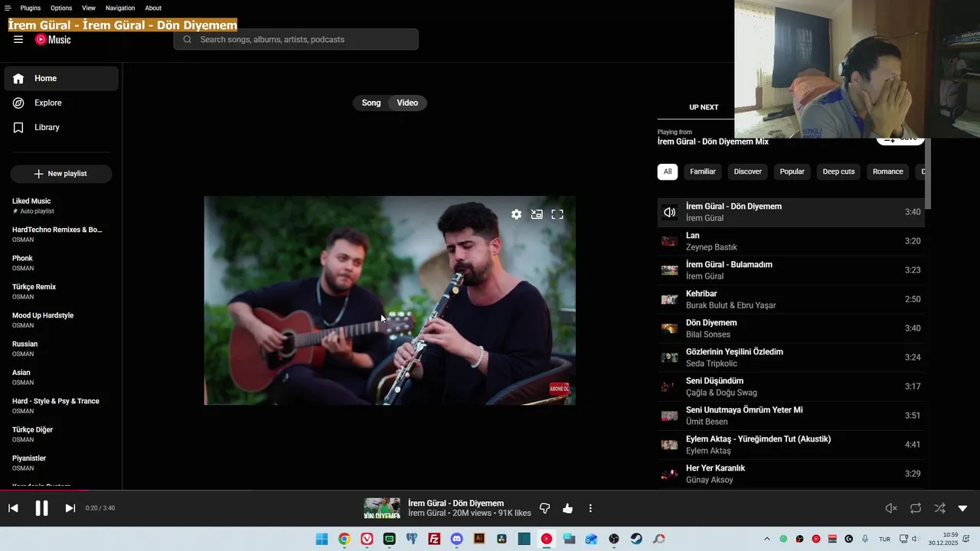Filter queue by Romance chip
980x551 pixels.
888,171
